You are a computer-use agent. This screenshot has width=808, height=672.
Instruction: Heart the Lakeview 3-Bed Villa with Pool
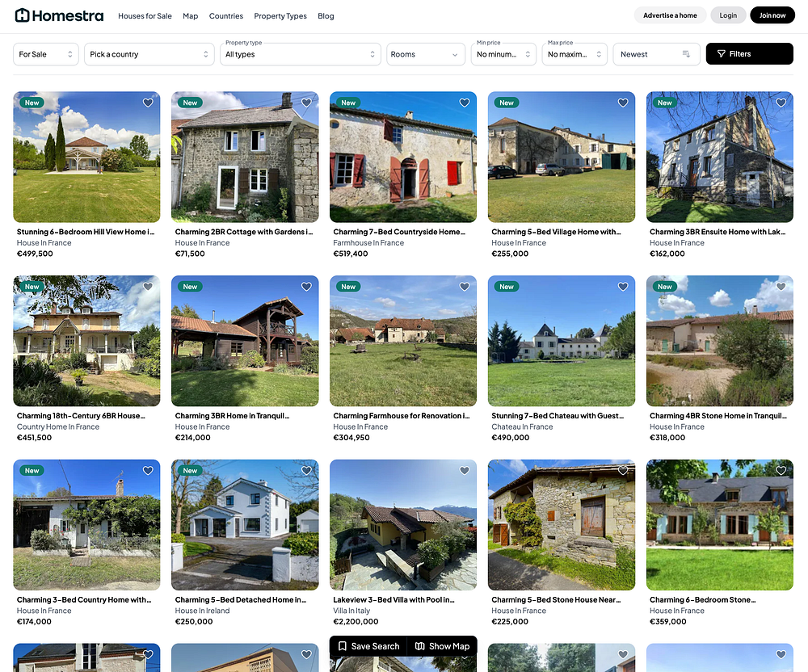point(465,470)
